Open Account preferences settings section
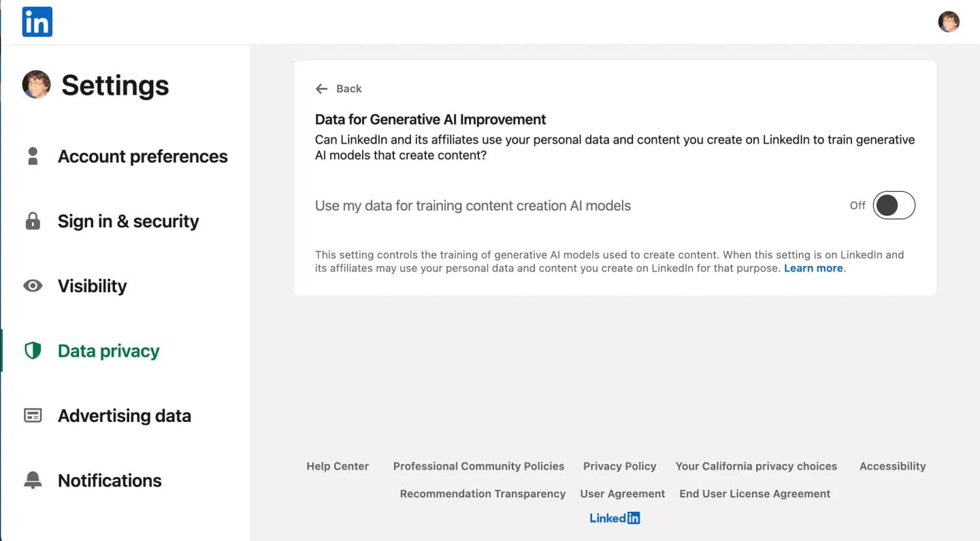This screenshot has width=980, height=541. (142, 157)
